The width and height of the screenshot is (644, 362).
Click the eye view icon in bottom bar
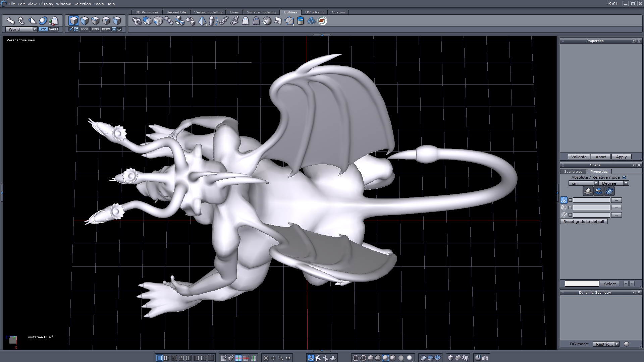click(x=288, y=358)
